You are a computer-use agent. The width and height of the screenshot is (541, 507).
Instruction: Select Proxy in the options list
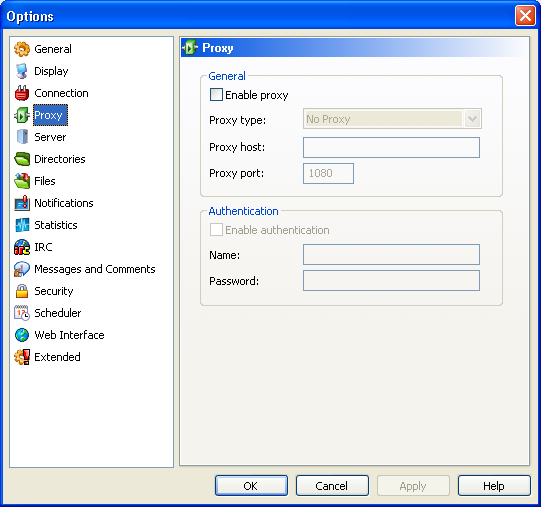[x=50, y=115]
